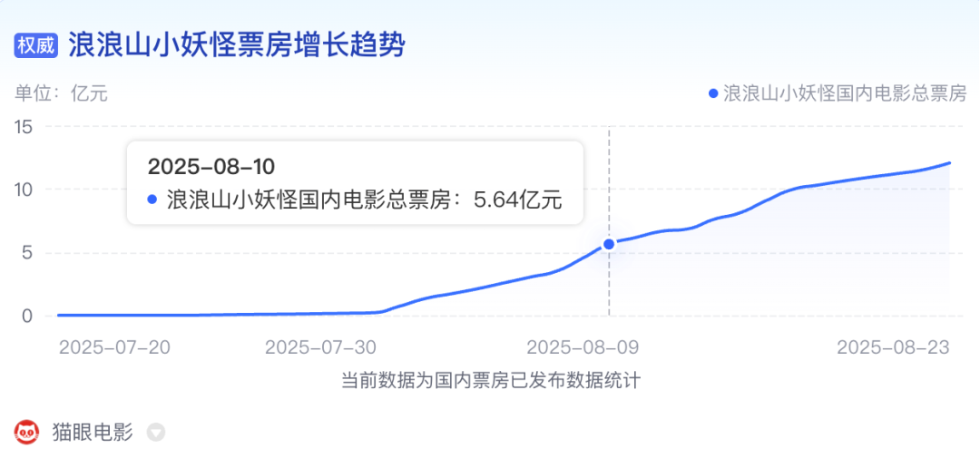Select the 2025-08-09 x-axis date label
Image resolution: width=980 pixels, height=458 pixels.
click(583, 347)
